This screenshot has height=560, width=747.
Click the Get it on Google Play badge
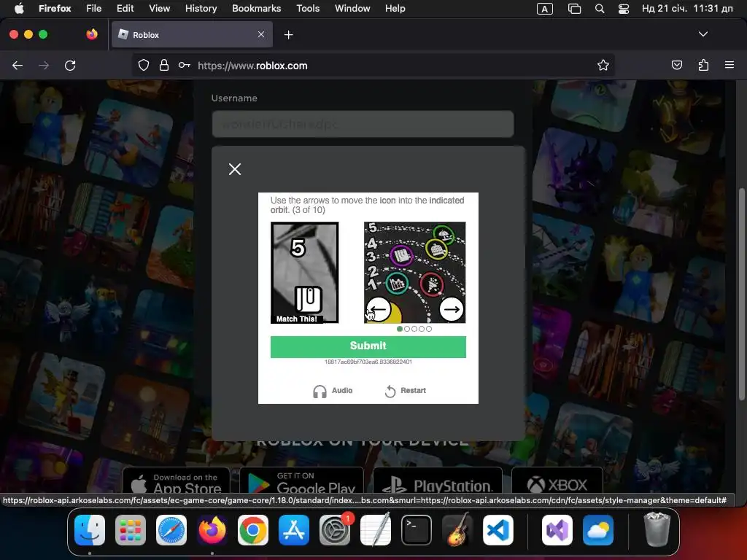[x=301, y=480]
